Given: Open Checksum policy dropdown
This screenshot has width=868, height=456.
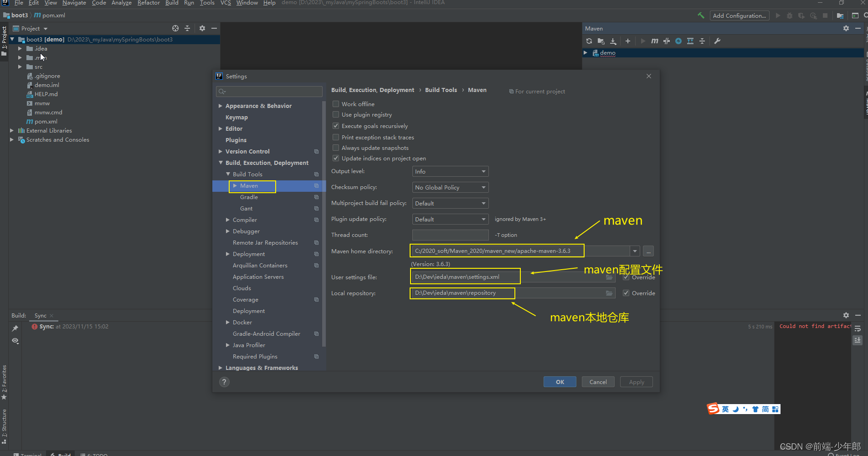Looking at the screenshot, I should click(x=450, y=187).
